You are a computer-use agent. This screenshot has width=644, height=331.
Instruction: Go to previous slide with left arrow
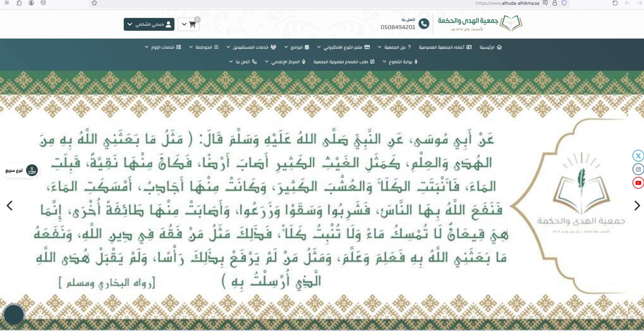(x=10, y=205)
